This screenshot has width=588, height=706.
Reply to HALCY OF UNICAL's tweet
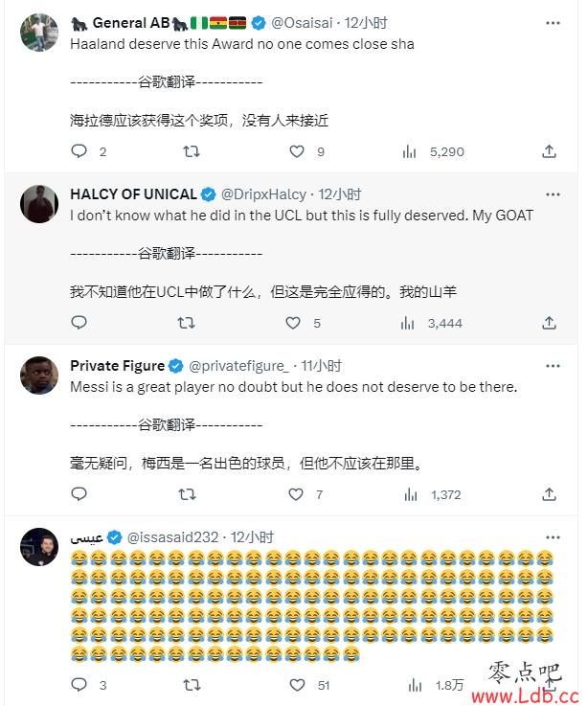click(x=79, y=323)
